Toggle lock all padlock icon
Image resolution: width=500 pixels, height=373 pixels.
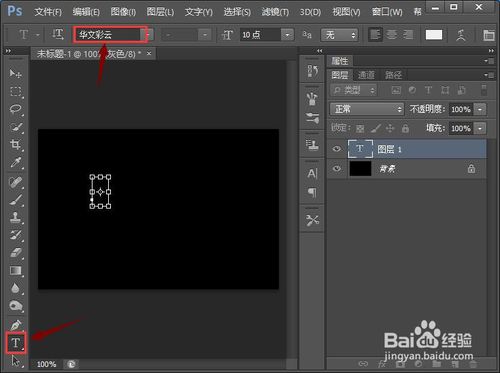coord(405,128)
